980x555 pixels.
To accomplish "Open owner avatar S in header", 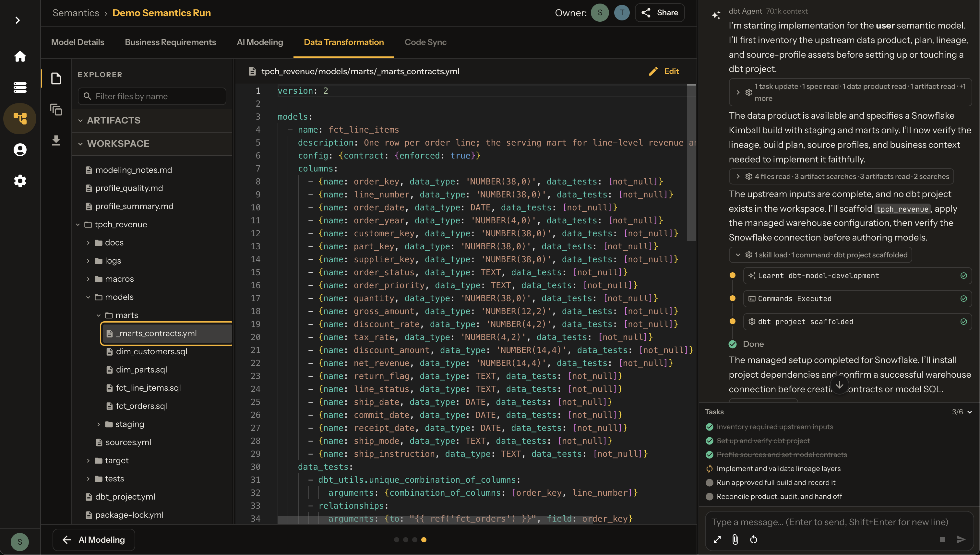I will click(599, 13).
